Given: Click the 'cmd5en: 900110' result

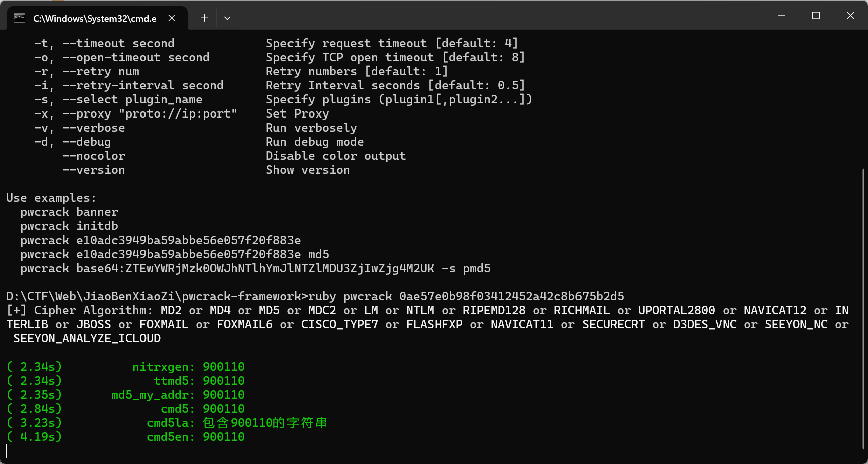Looking at the screenshot, I should pyautogui.click(x=196, y=437).
